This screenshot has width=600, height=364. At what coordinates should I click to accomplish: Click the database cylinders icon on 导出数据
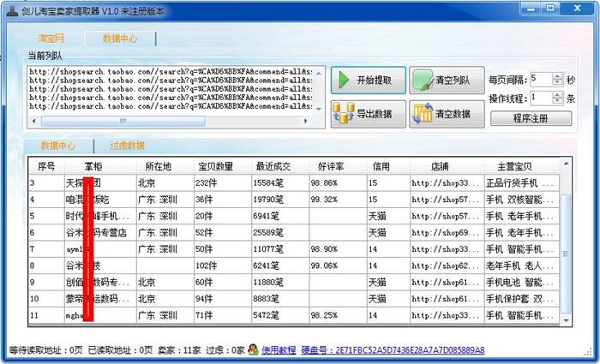(343, 113)
